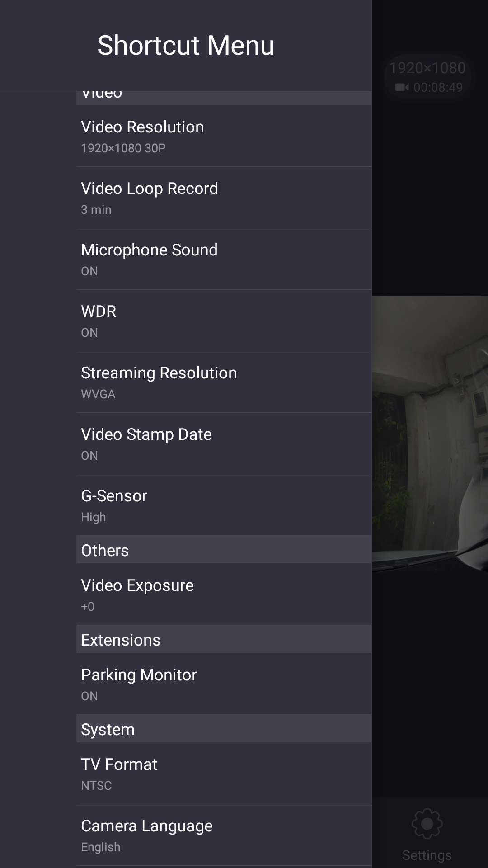
Task: Tap the 1920×1080 resolution overlay badge
Action: click(427, 68)
